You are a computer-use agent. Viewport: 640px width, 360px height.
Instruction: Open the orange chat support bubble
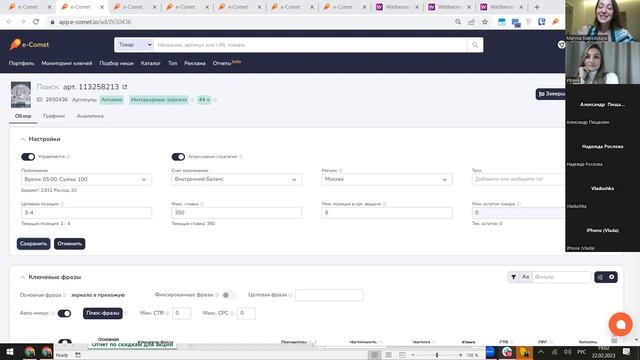(620, 324)
